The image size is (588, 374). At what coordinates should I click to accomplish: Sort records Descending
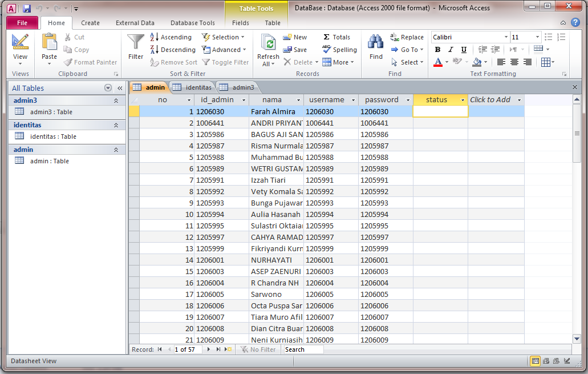[173, 50]
